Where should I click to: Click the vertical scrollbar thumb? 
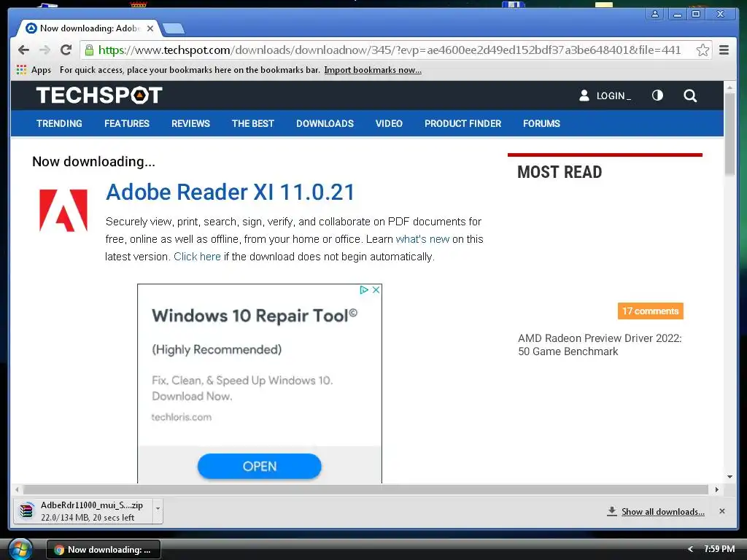click(x=729, y=134)
